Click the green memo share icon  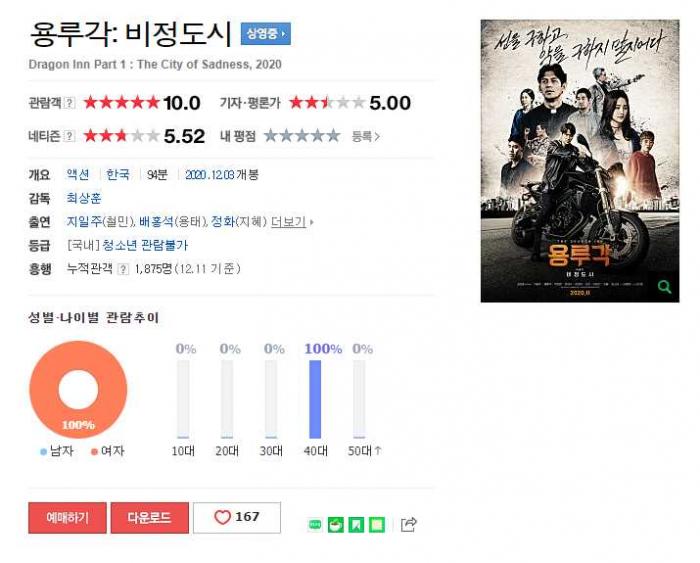[377, 525]
